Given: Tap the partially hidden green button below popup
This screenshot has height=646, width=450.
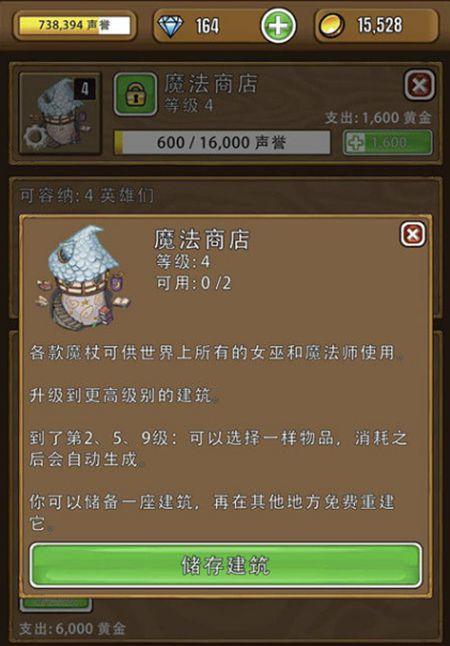Looking at the screenshot, I should 56,604.
